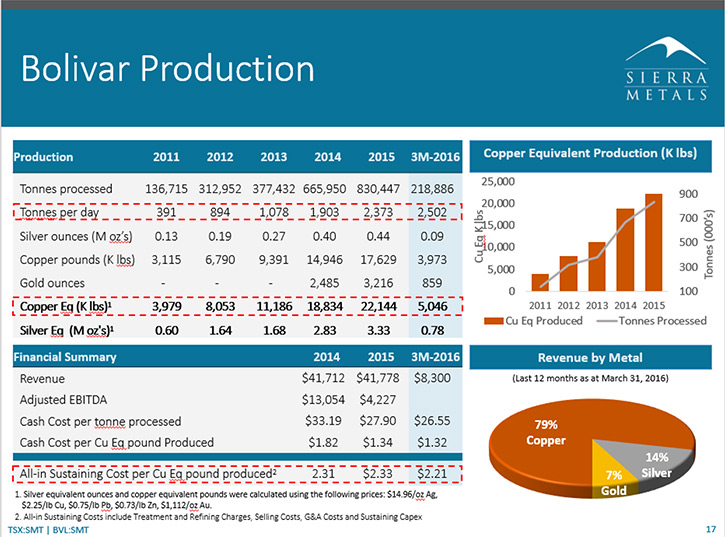
Task: Click the revenue value $41,778
Action: tap(377, 378)
